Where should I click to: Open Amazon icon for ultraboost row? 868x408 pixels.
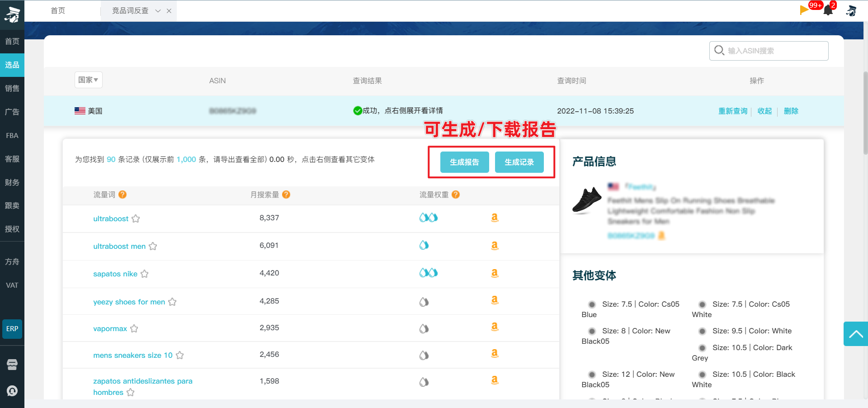click(x=495, y=218)
